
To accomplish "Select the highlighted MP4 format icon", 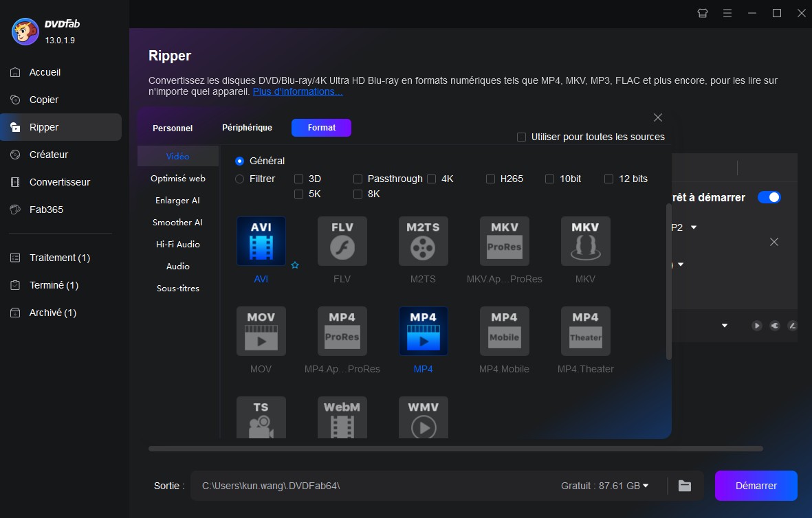I will tap(423, 331).
